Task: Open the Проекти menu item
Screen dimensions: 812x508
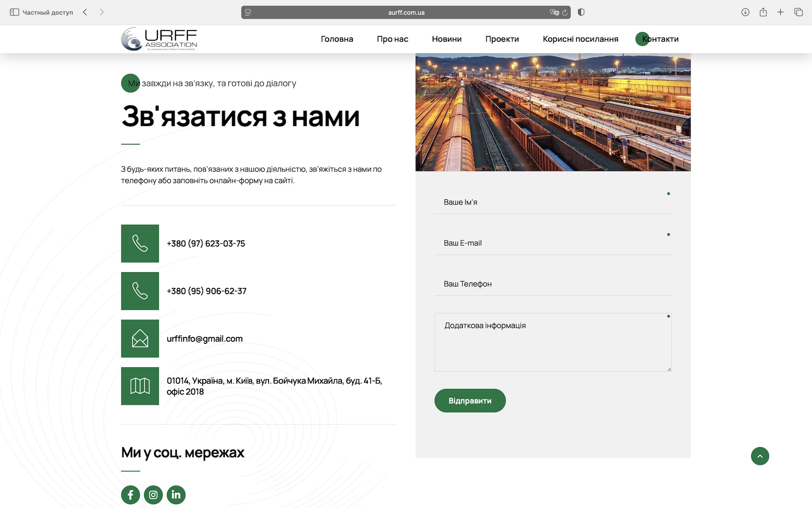Action: tap(502, 39)
